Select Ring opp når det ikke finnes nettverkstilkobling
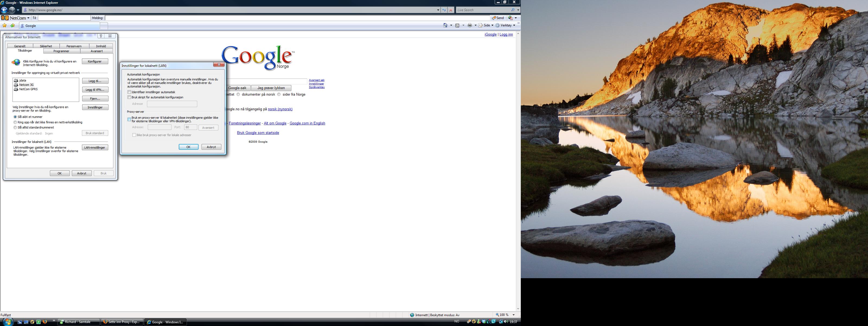 click(x=15, y=122)
